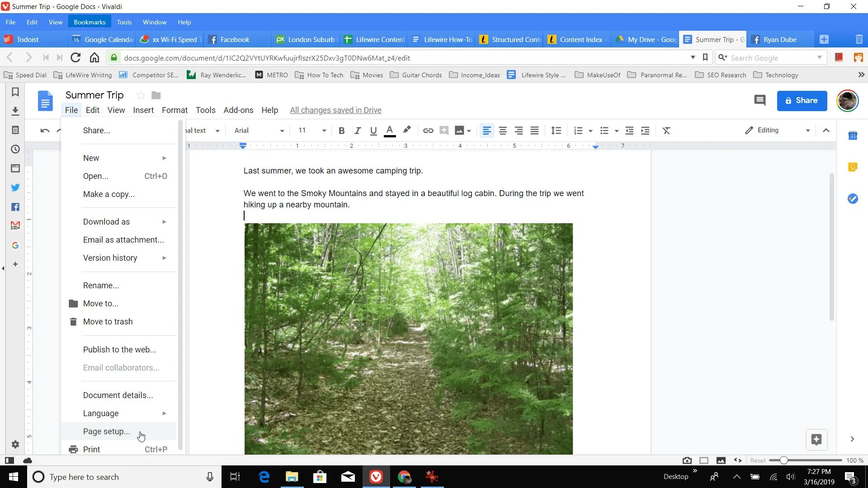Click the insert link icon
The height and width of the screenshot is (488, 868).
click(x=428, y=131)
